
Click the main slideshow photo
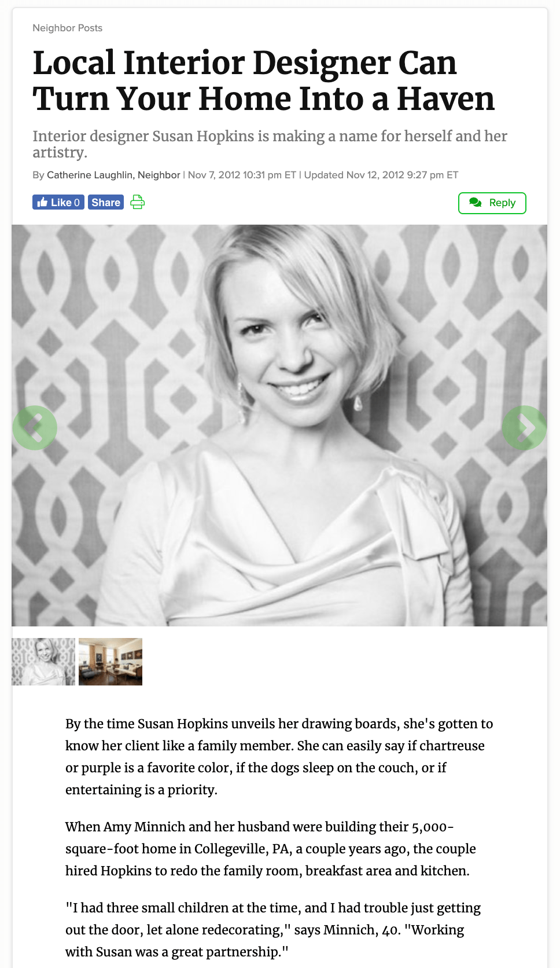pyautogui.click(x=279, y=426)
